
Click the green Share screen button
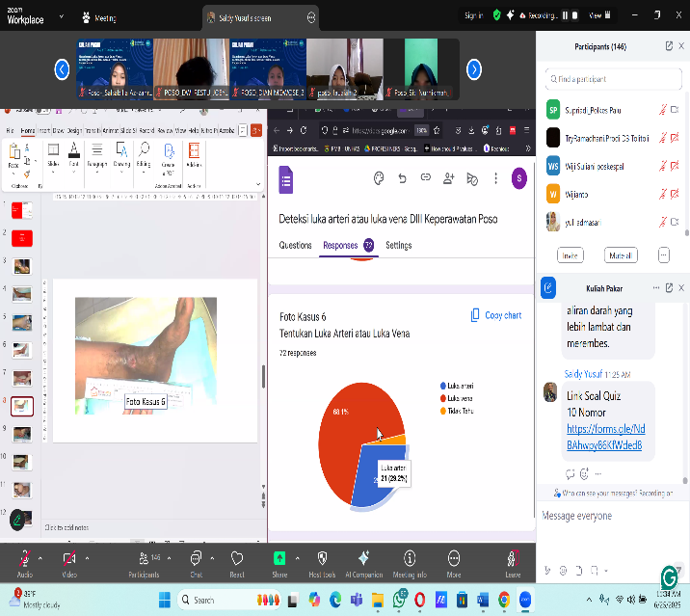(279, 564)
